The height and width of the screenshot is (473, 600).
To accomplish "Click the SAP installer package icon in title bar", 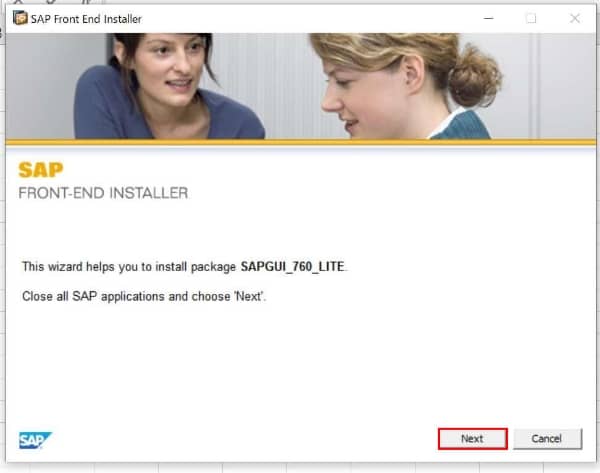I will tap(19, 18).
